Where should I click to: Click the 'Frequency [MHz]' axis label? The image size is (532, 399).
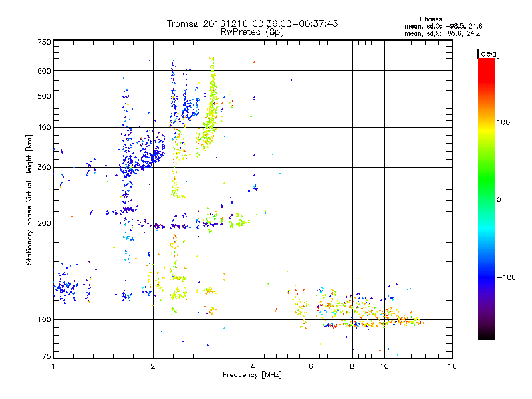coord(252,375)
